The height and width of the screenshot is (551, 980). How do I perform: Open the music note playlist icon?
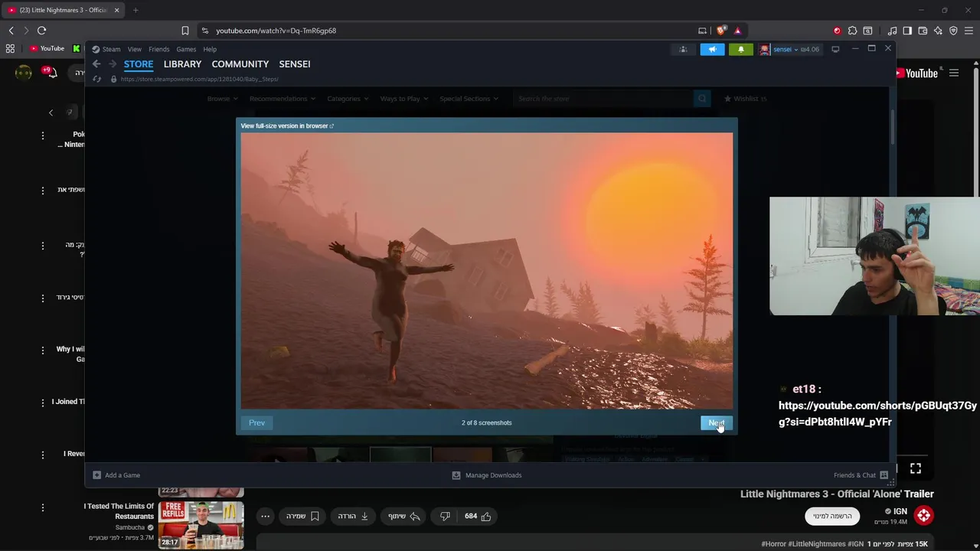(x=893, y=31)
